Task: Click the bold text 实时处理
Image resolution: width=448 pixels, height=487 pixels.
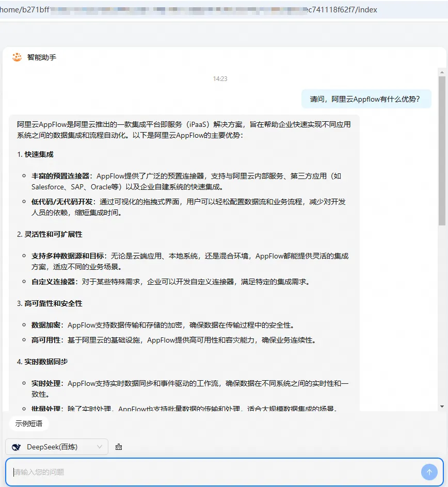Action: coord(46,384)
